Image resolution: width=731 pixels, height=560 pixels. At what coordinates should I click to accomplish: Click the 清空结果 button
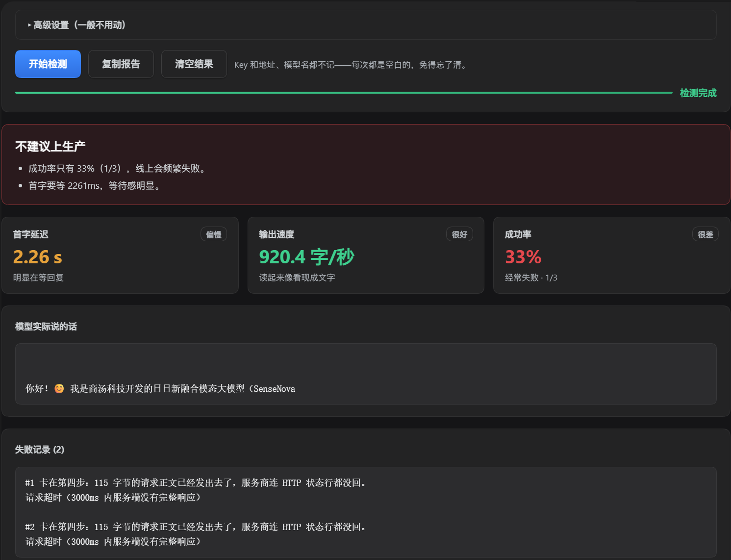click(x=194, y=64)
